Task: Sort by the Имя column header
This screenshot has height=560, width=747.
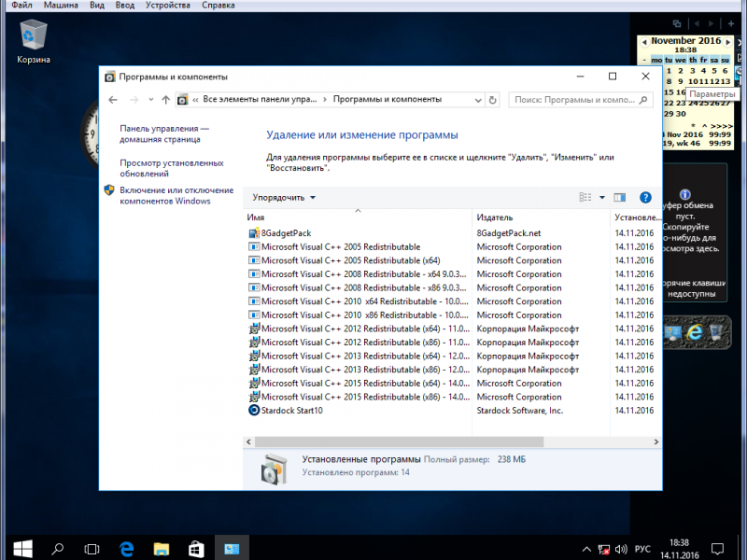Action: point(358,217)
